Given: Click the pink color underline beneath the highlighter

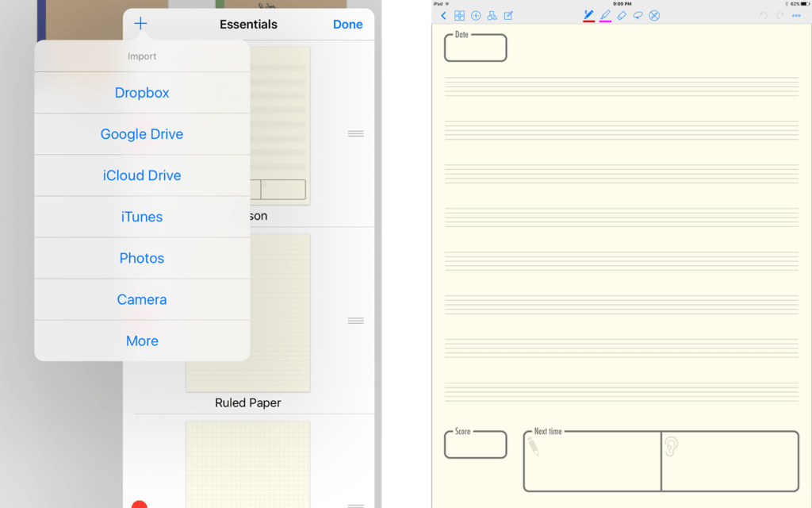Looking at the screenshot, I should (x=607, y=20).
